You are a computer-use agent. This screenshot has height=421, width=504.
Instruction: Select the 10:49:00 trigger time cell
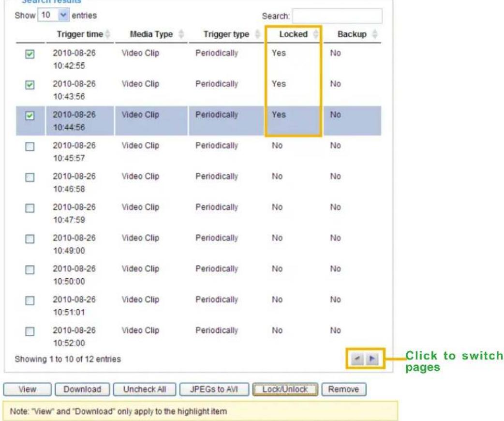pyautogui.click(x=74, y=244)
